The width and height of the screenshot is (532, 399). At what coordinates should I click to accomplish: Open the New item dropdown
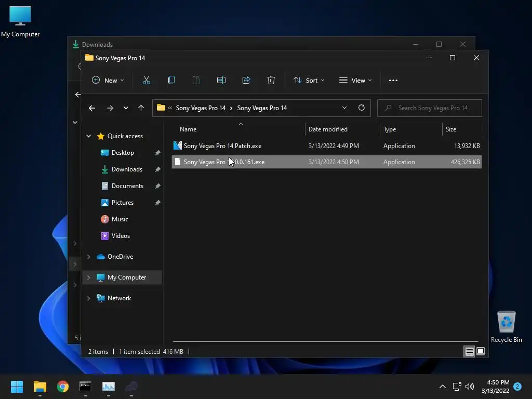[108, 81]
